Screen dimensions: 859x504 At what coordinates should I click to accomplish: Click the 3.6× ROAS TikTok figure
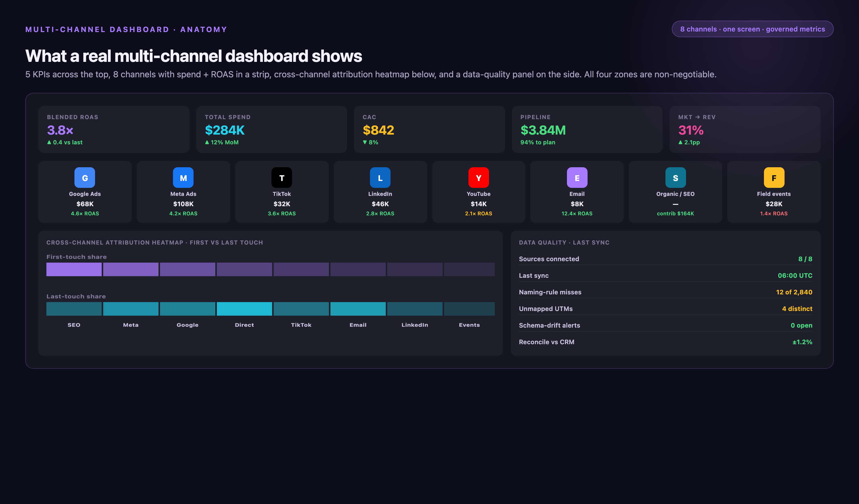(281, 213)
